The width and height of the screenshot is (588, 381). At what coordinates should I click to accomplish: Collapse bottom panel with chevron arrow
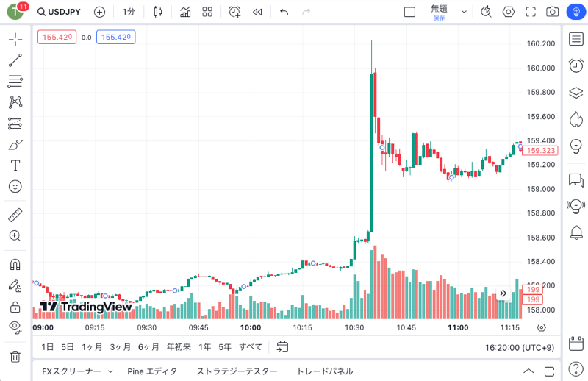click(x=528, y=371)
